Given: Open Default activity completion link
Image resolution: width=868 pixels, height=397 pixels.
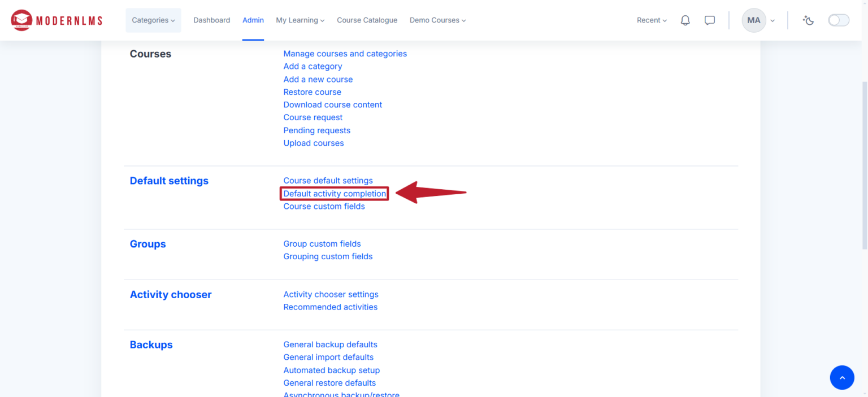Looking at the screenshot, I should click(x=335, y=194).
